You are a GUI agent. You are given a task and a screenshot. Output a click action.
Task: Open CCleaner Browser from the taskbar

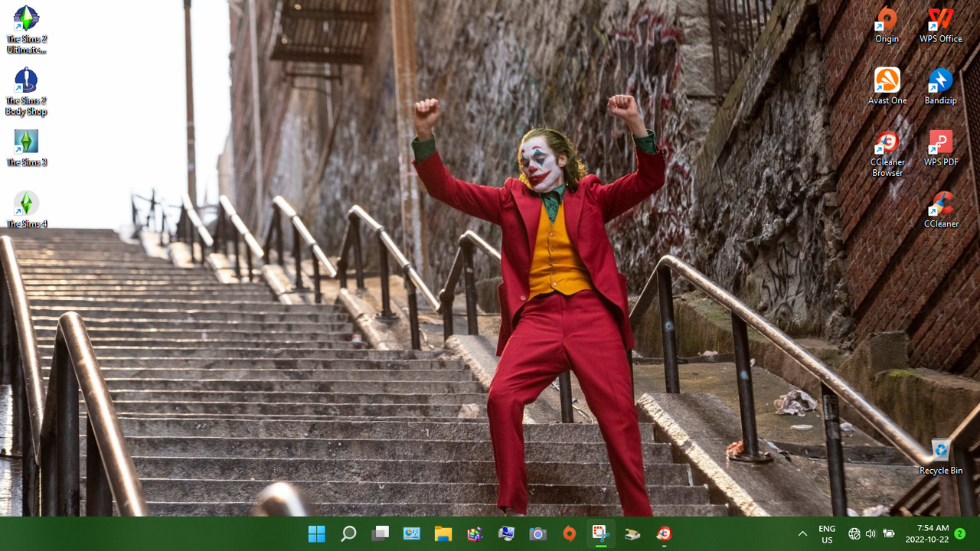coord(664,533)
